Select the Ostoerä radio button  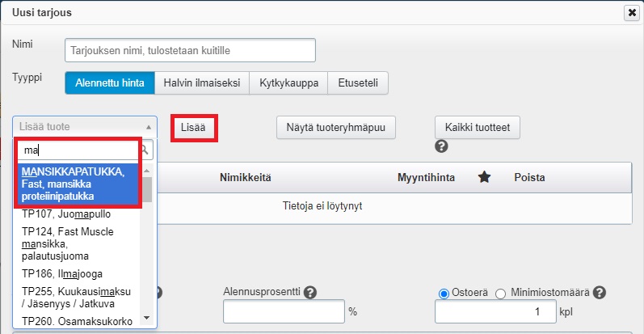point(444,294)
